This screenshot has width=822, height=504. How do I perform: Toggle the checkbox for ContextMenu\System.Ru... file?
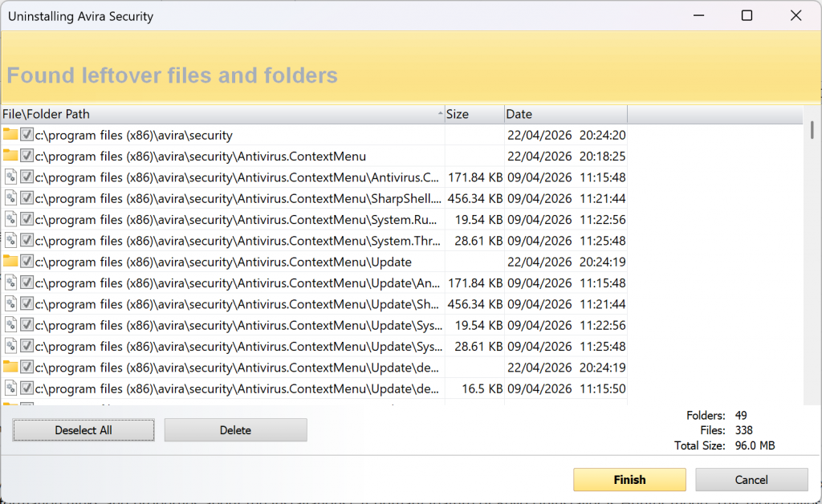[x=26, y=219]
